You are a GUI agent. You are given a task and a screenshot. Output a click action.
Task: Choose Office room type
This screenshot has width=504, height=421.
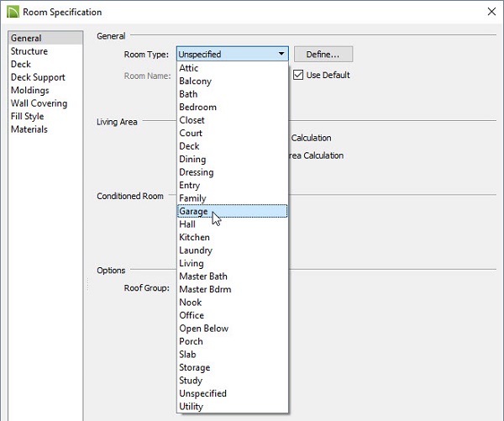tap(232, 315)
